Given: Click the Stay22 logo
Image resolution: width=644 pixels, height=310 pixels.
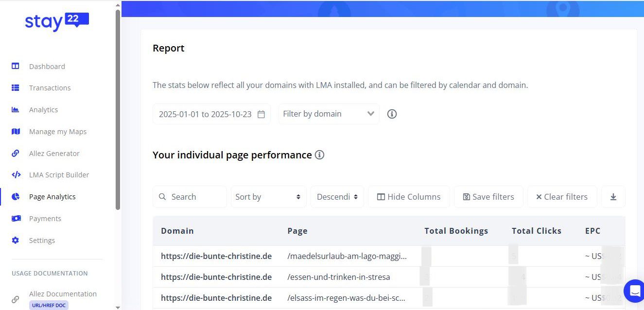Looking at the screenshot, I should point(57,22).
